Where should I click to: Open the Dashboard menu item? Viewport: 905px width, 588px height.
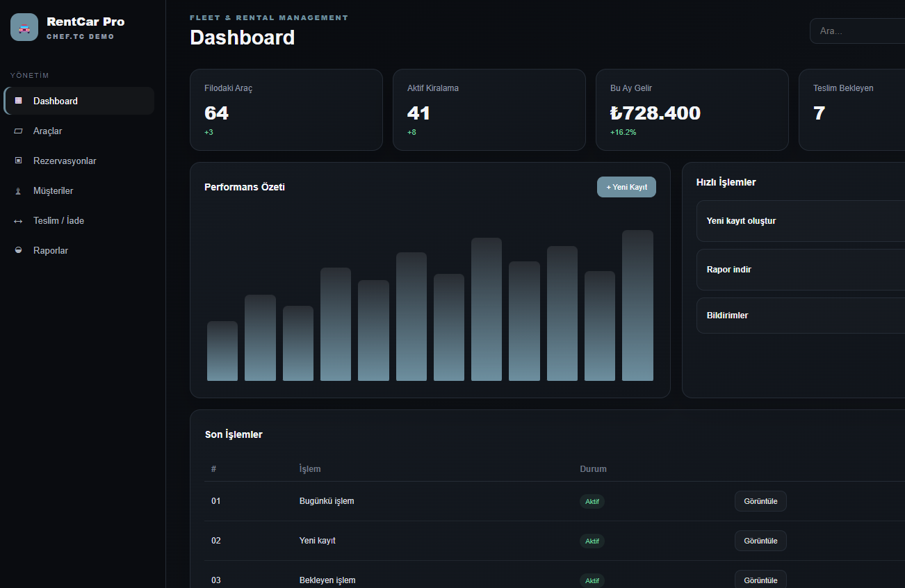[x=79, y=101]
